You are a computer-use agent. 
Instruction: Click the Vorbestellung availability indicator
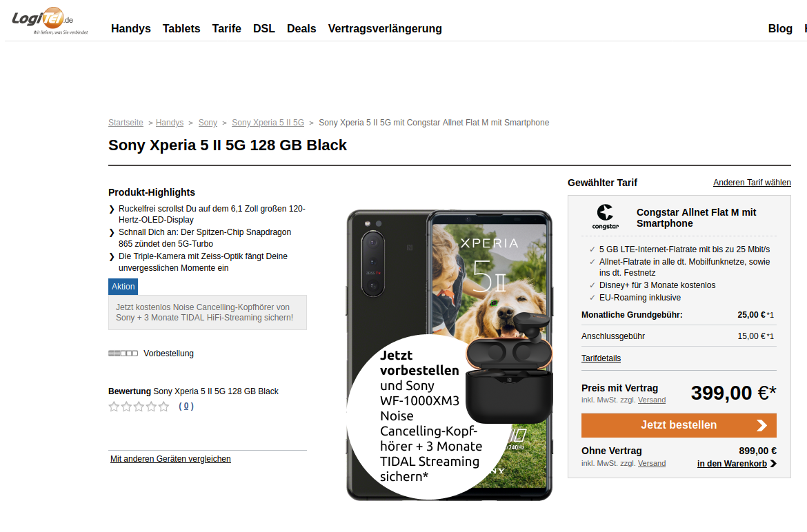pos(123,354)
